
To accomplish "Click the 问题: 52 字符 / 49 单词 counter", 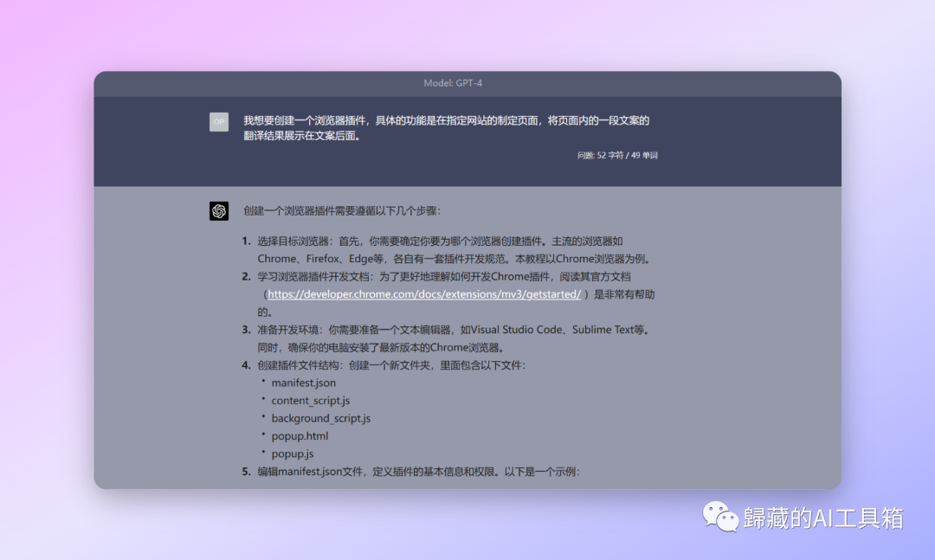I will 617,156.
